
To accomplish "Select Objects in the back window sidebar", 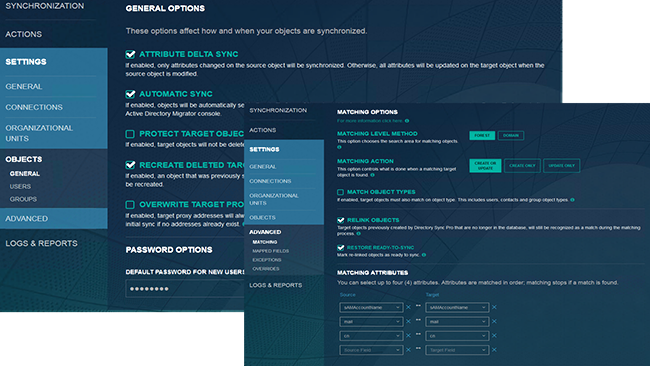I will click(24, 159).
